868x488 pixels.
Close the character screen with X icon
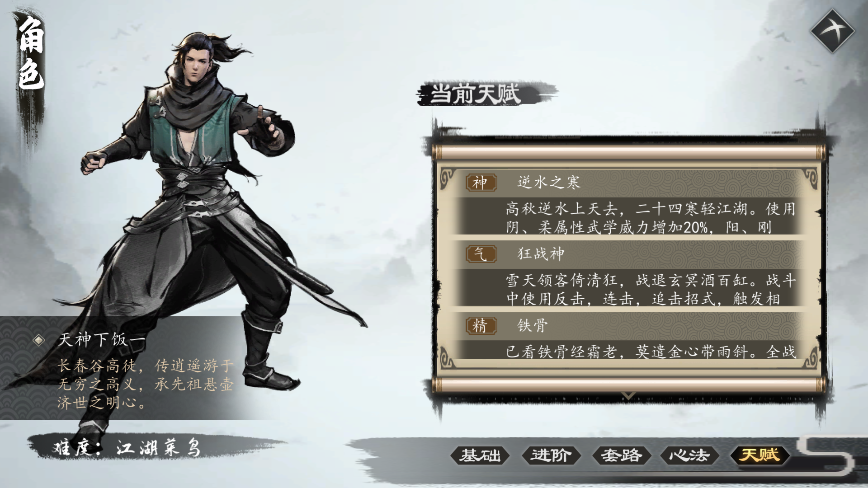tap(832, 31)
